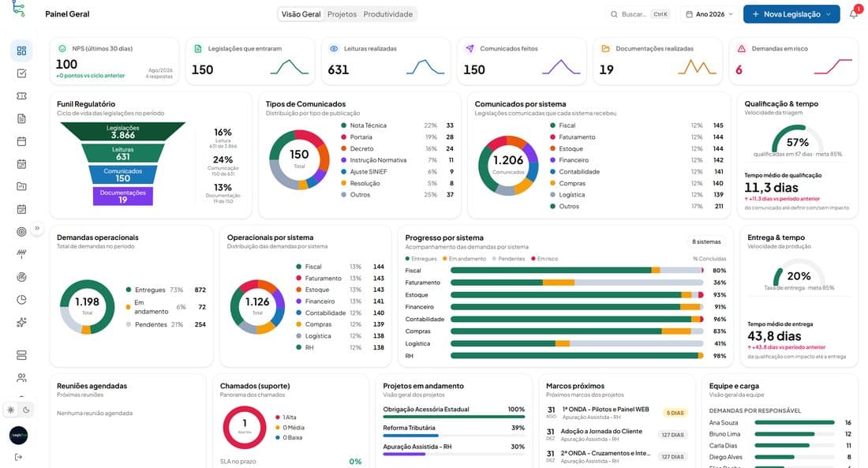Select the Visão Geral tab

[x=301, y=14]
